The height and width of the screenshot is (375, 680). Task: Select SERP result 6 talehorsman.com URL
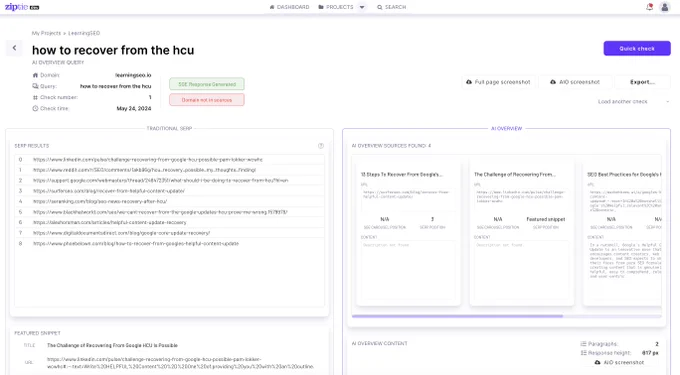(110, 222)
